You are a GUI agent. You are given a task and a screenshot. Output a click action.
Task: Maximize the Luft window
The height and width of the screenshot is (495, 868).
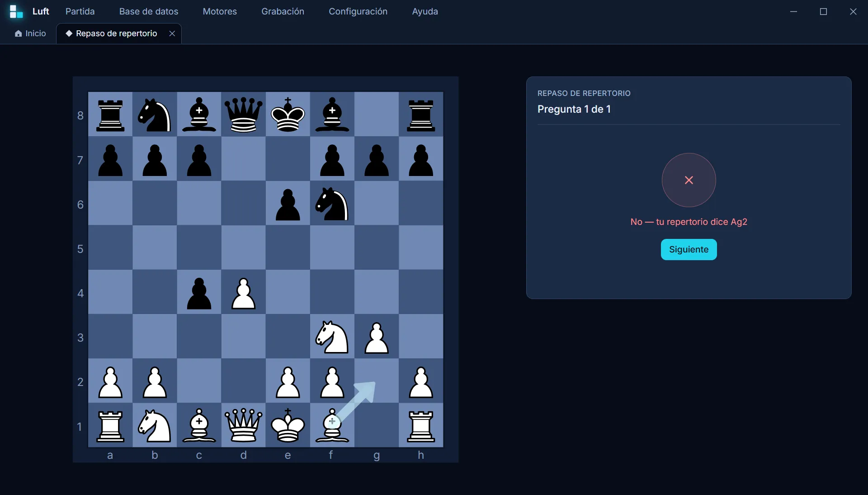pyautogui.click(x=823, y=11)
